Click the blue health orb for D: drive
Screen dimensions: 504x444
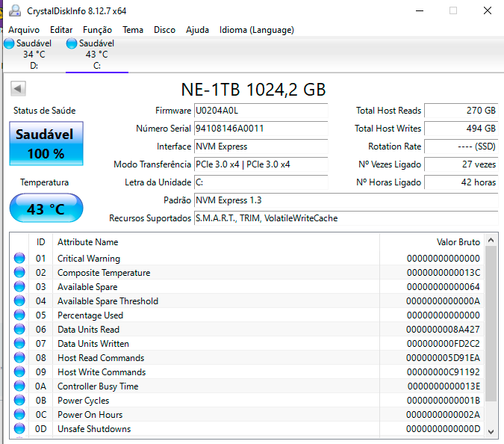[9, 43]
